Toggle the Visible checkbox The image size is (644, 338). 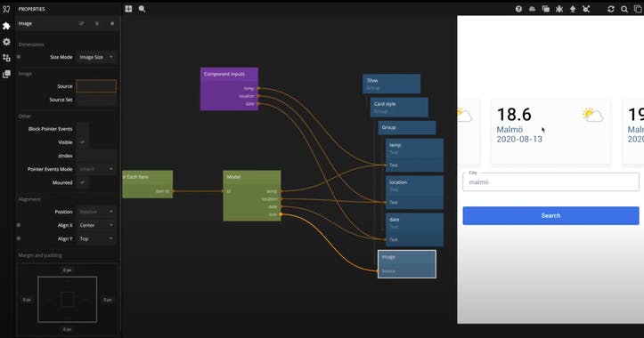pos(83,142)
